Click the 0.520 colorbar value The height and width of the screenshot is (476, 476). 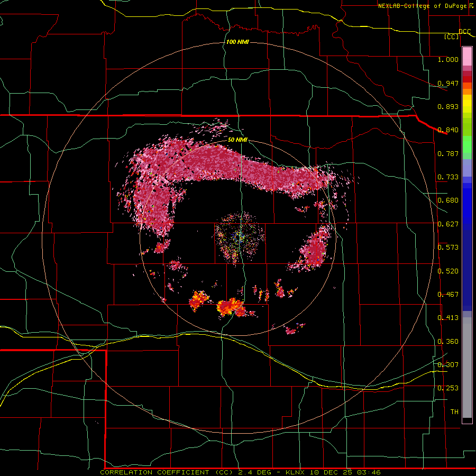(448, 271)
